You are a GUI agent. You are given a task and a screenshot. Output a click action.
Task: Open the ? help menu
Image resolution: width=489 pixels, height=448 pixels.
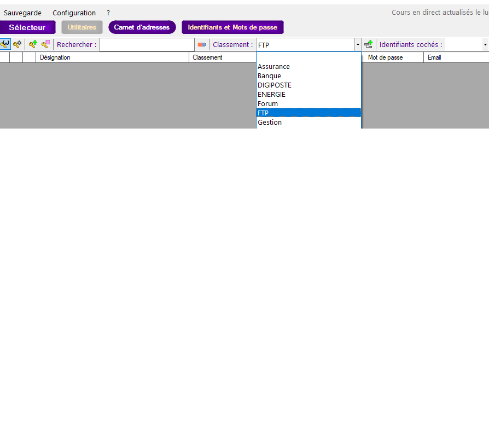coord(108,13)
